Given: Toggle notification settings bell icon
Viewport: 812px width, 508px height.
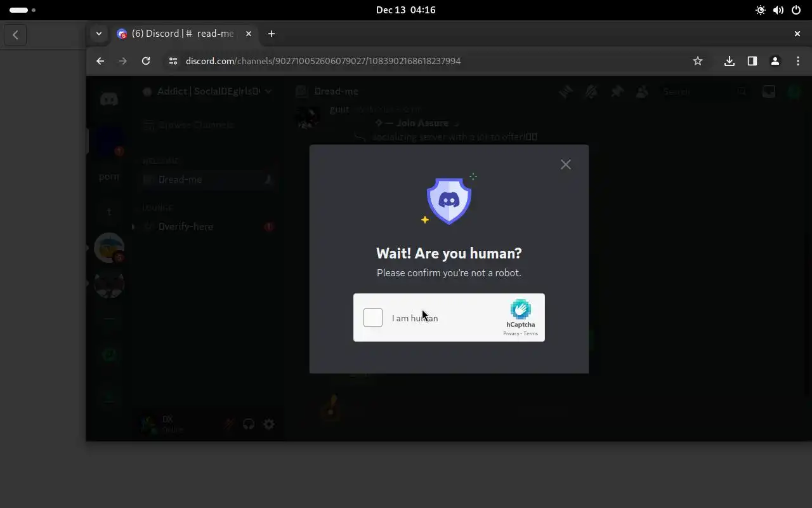Looking at the screenshot, I should pos(591,91).
